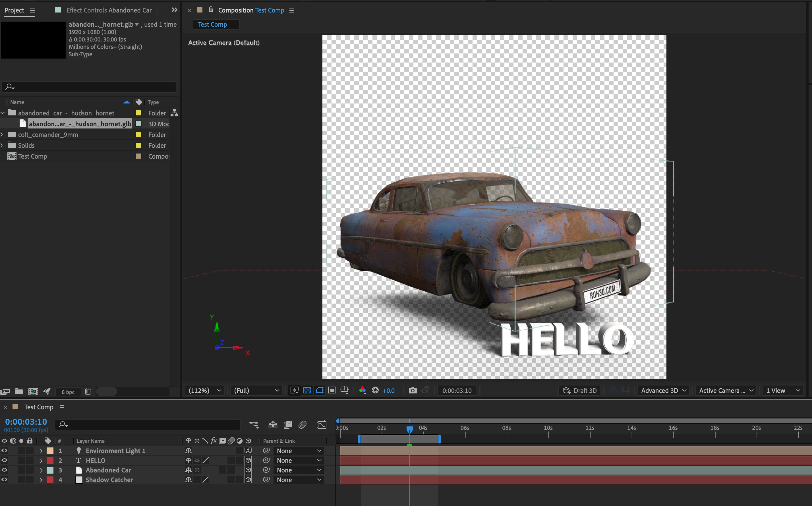
Task: Enable Frame Blending for all layers icon
Action: tap(287, 424)
